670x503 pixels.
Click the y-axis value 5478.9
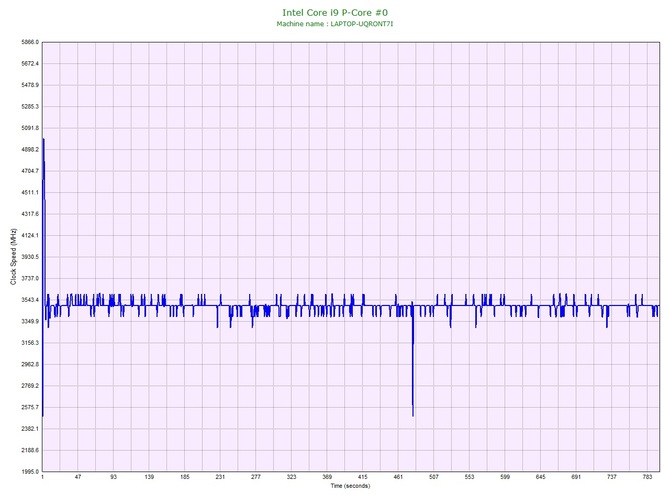click(30, 85)
